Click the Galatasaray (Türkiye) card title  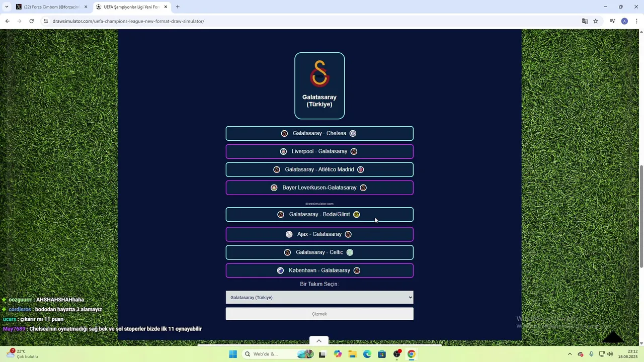pyautogui.click(x=319, y=101)
